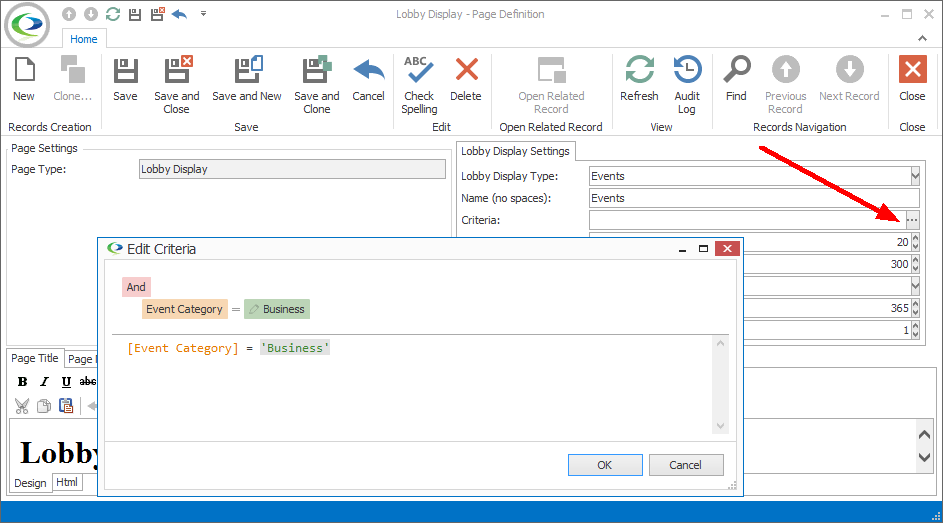Click scroll down arrow in criteria text area
Screen dimensions: 943x523
[720, 426]
